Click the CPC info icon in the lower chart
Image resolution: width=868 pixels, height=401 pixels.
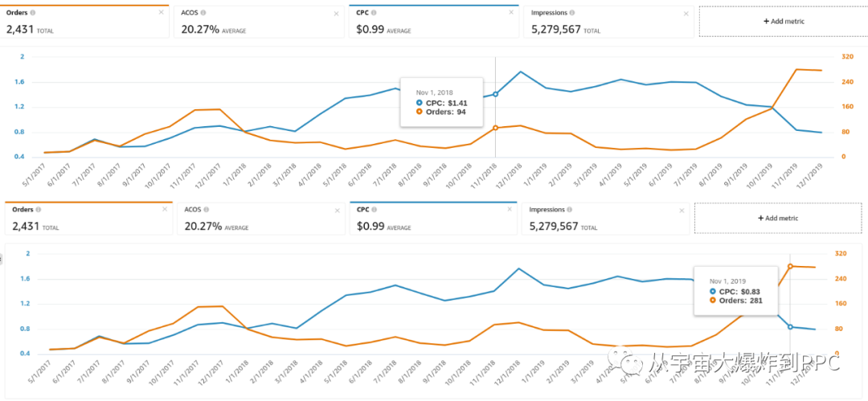point(375,210)
